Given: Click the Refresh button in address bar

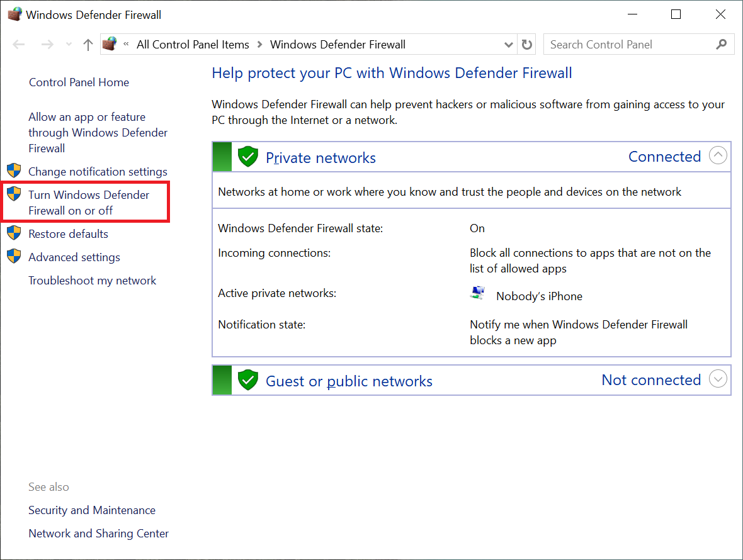Looking at the screenshot, I should (527, 45).
